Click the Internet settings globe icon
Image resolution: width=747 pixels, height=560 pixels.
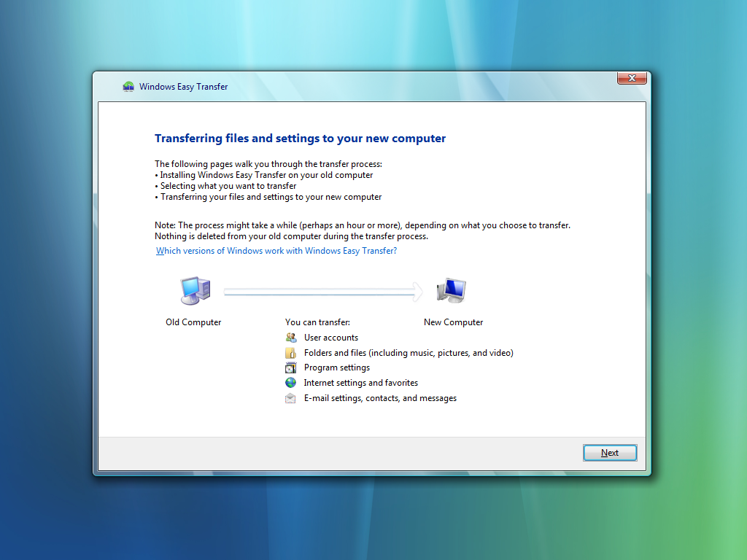click(290, 383)
